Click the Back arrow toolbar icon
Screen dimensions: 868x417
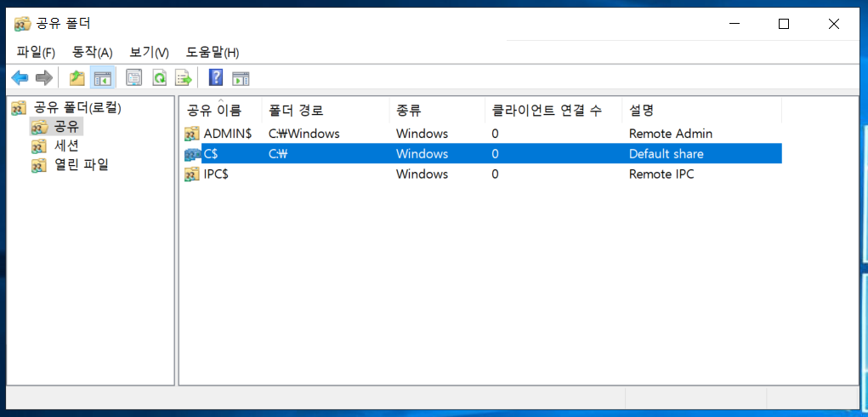tap(20, 78)
